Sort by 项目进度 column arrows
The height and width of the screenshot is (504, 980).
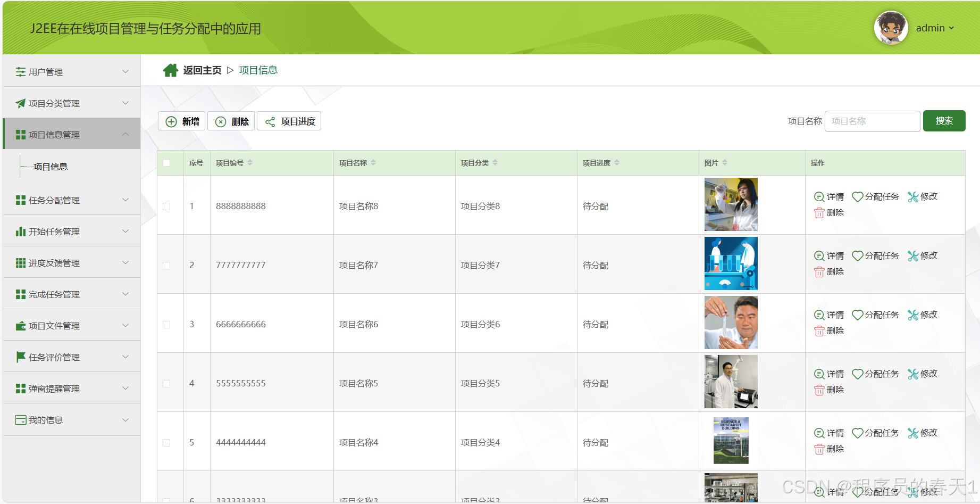pyautogui.click(x=617, y=163)
